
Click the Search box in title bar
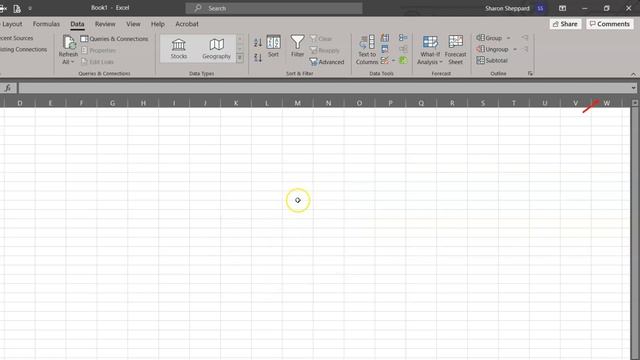click(274, 8)
